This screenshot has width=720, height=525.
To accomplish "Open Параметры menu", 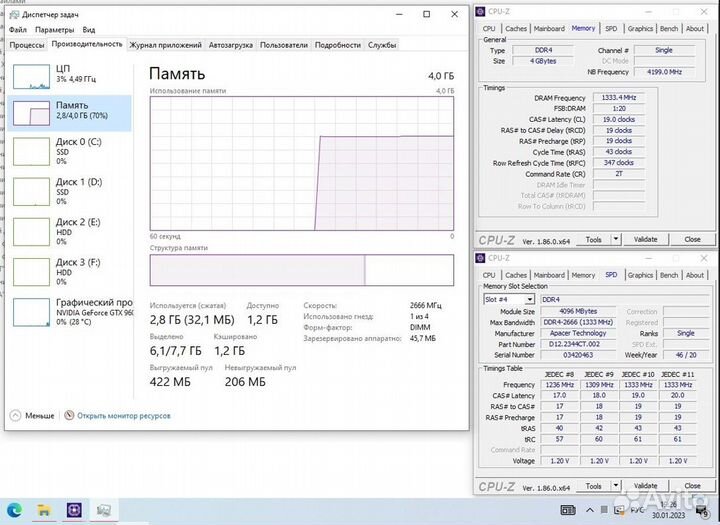I will tap(54, 30).
